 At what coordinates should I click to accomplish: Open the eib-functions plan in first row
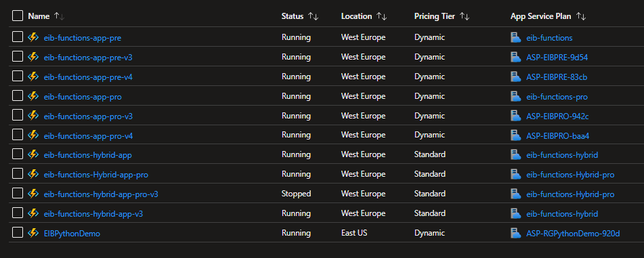550,38
